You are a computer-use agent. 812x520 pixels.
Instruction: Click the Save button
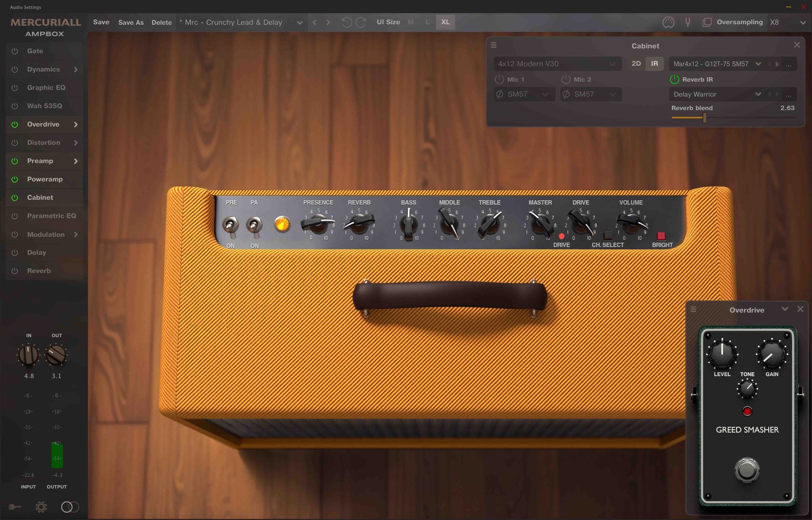[101, 22]
